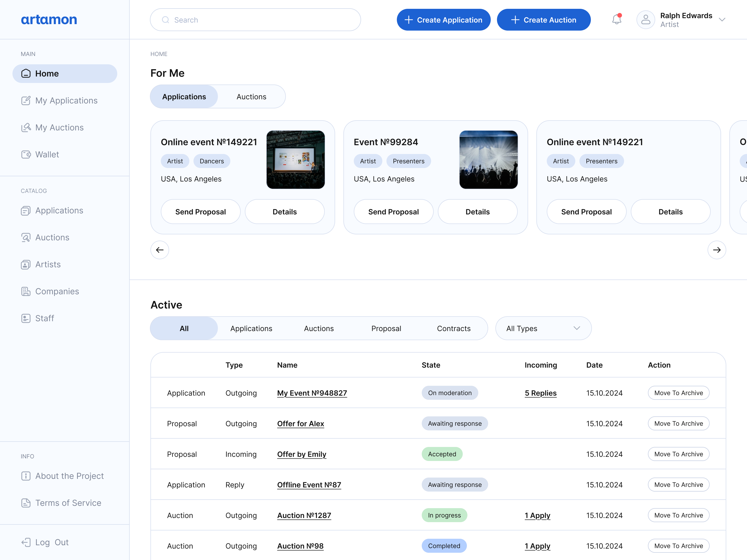The width and height of the screenshot is (747, 560).
Task: Select the Proposal tab in Active
Action: (x=386, y=328)
